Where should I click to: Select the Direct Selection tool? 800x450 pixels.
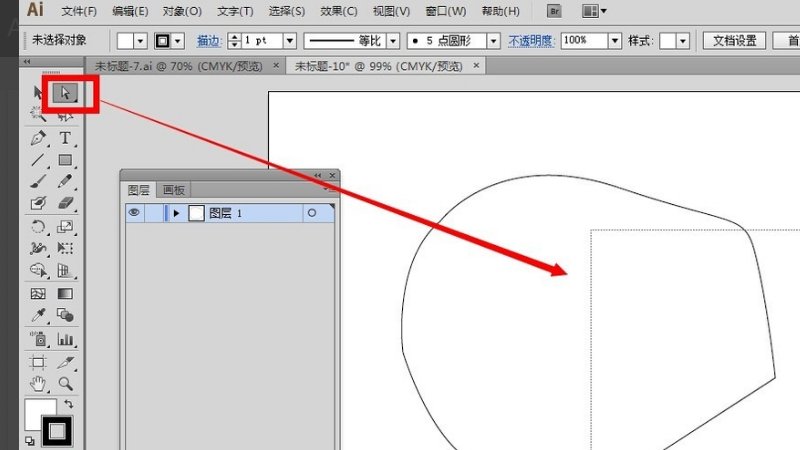coord(65,93)
